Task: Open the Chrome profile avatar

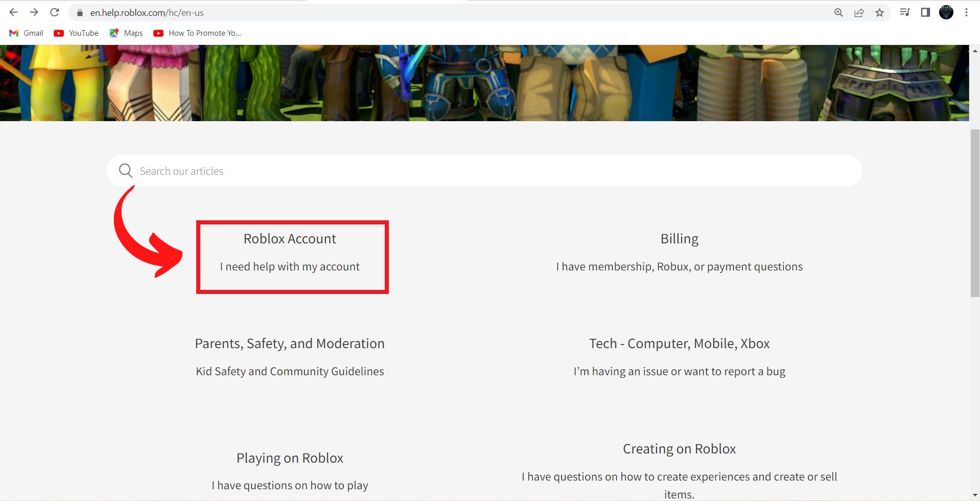Action: pyautogui.click(x=946, y=12)
